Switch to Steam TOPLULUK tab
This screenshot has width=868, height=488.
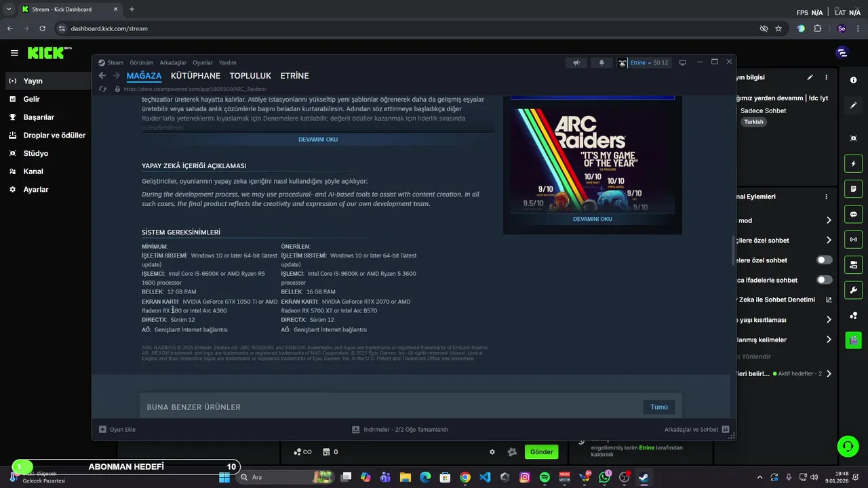250,76
